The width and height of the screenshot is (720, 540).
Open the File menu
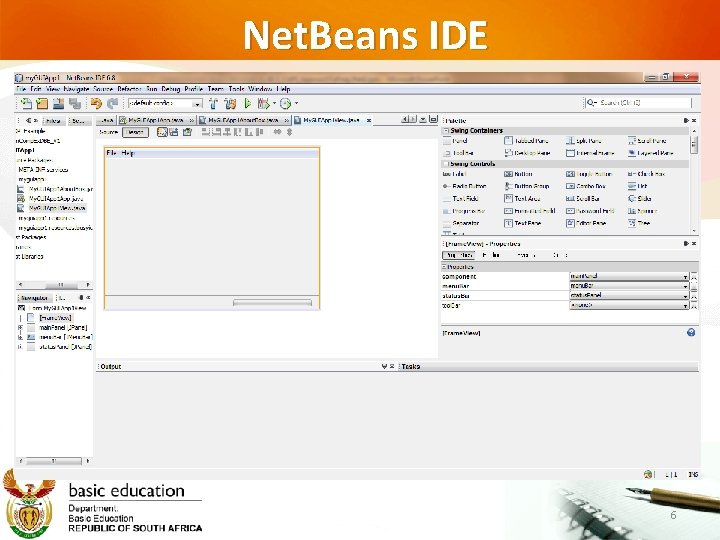(x=21, y=89)
